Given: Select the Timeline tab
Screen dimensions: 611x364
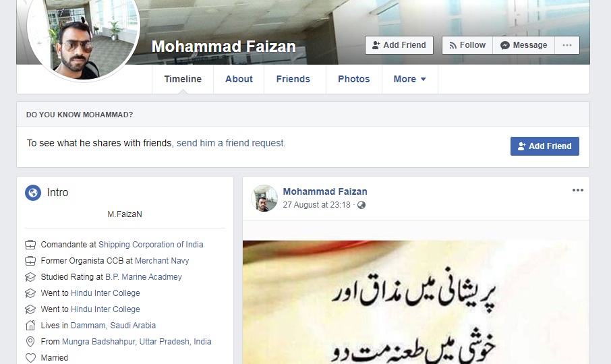Looking at the screenshot, I should coord(183,79).
